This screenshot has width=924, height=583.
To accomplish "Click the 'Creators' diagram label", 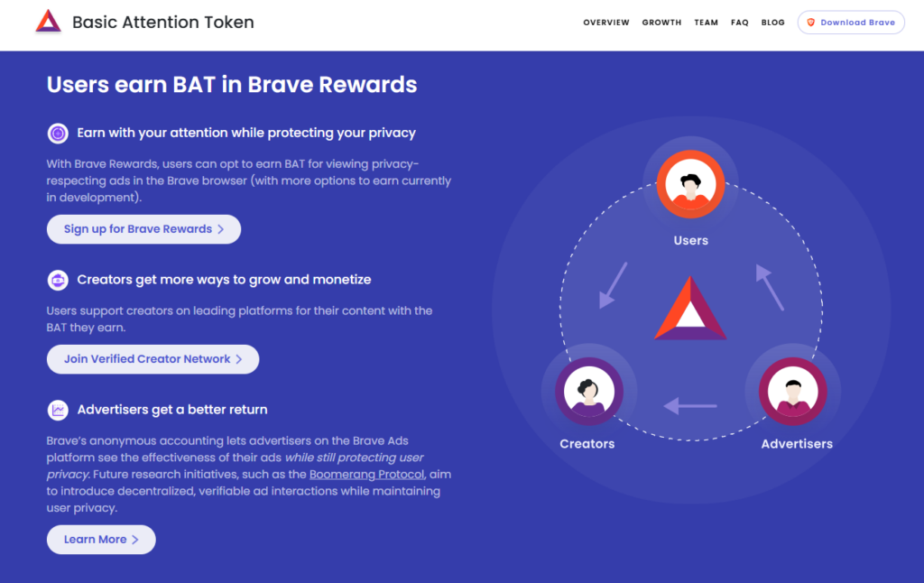I will click(x=587, y=444).
